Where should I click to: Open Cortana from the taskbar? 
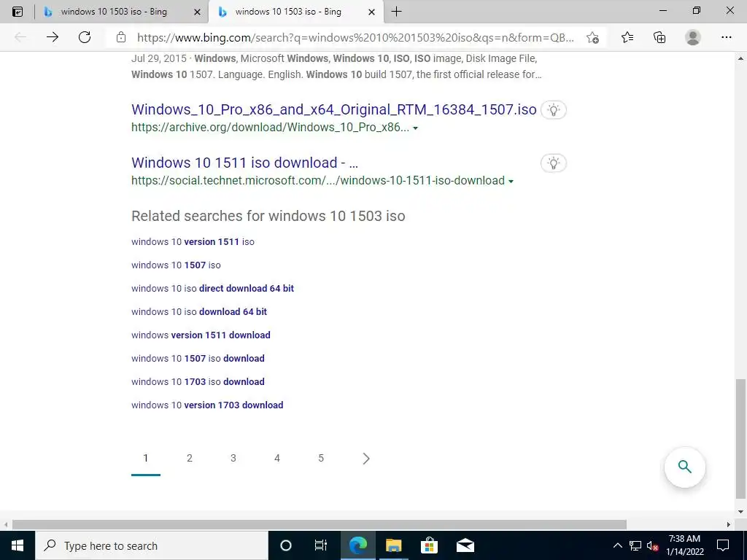tap(286, 545)
